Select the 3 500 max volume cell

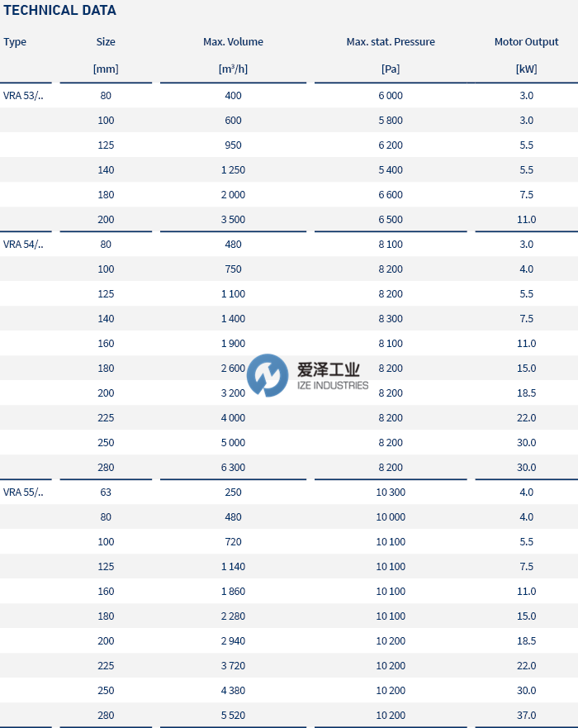click(233, 220)
